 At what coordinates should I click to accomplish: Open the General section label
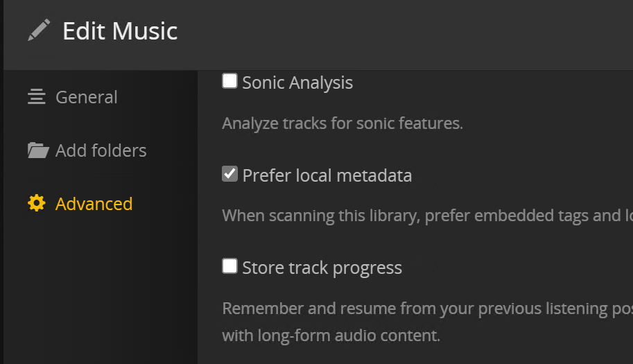(x=86, y=97)
